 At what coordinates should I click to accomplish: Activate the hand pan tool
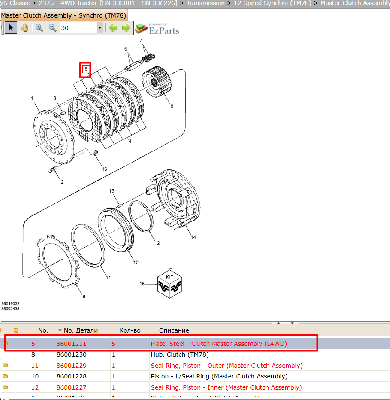click(24, 28)
